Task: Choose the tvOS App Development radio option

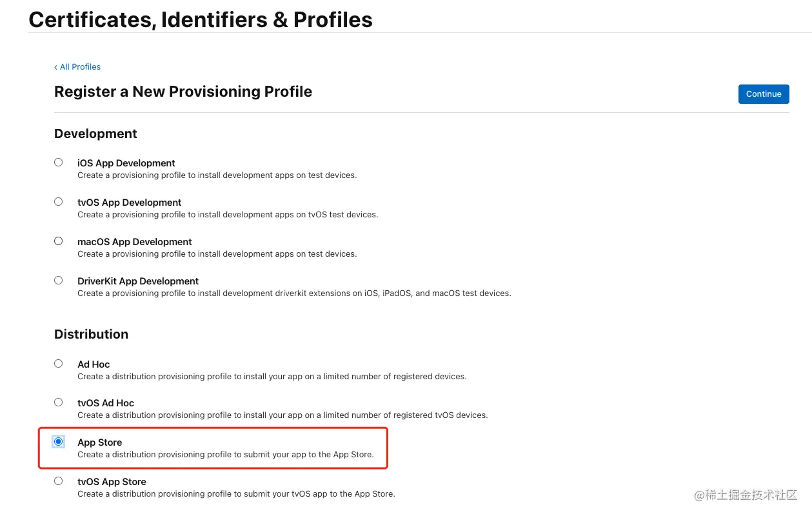Action: click(59, 202)
